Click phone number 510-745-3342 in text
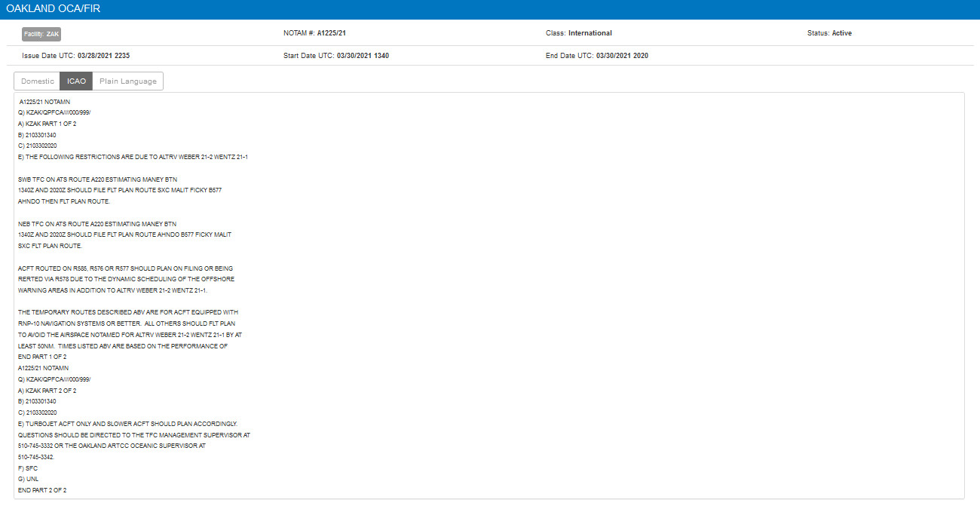This screenshot has width=980, height=509. point(36,457)
